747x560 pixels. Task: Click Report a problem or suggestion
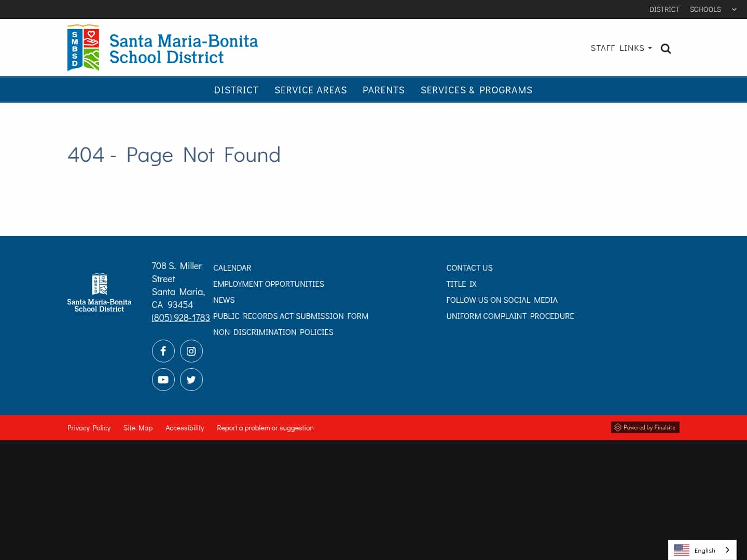(x=265, y=427)
